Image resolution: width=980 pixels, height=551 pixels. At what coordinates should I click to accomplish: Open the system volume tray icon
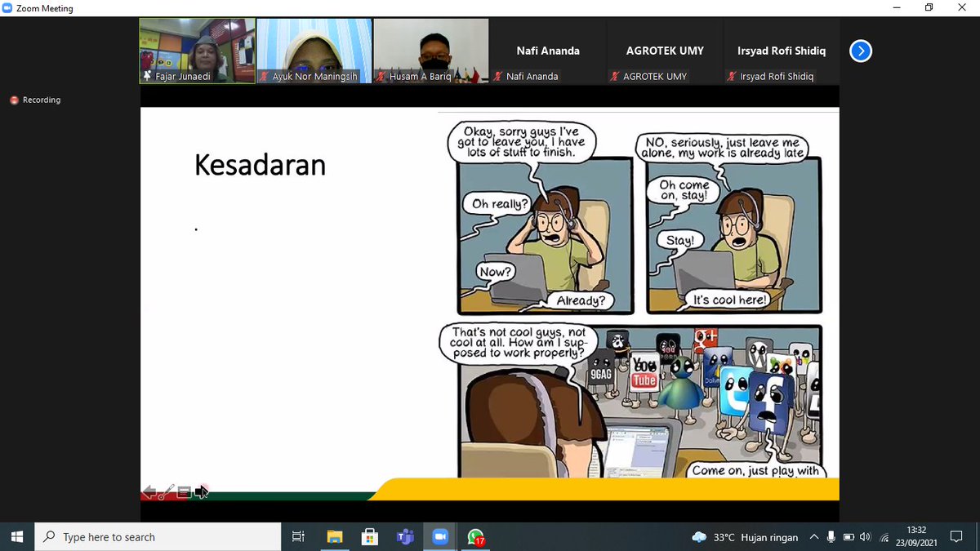[866, 537]
